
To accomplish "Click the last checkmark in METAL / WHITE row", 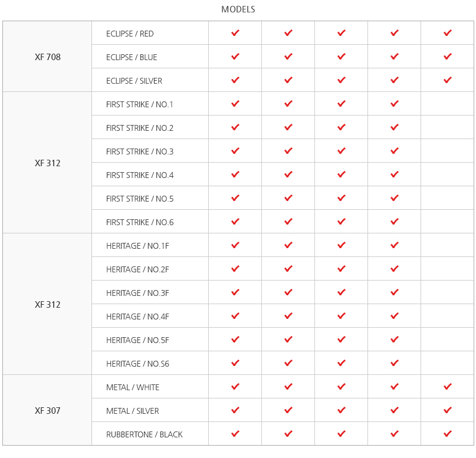I will (447, 387).
